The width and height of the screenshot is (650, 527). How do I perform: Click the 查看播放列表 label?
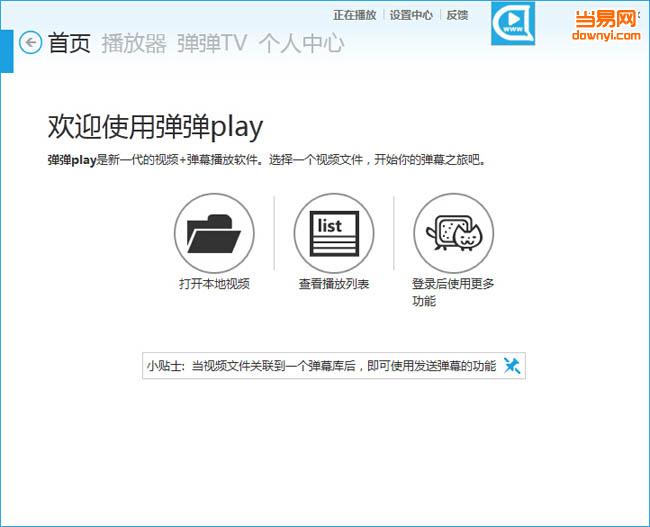click(x=334, y=284)
